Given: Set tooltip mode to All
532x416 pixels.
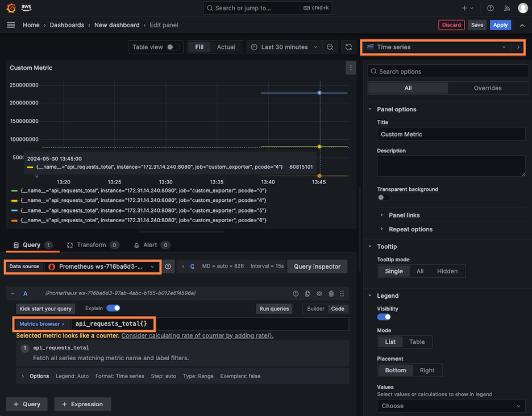Looking at the screenshot, I should point(419,271).
